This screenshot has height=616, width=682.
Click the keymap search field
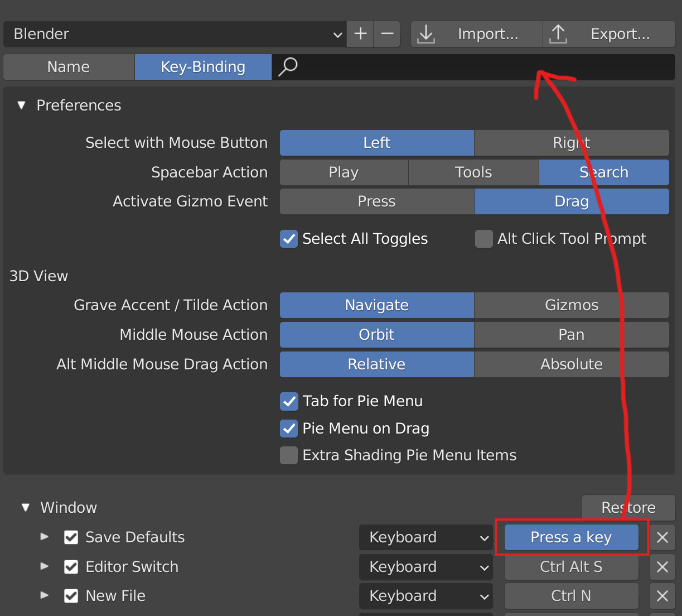coord(473,67)
